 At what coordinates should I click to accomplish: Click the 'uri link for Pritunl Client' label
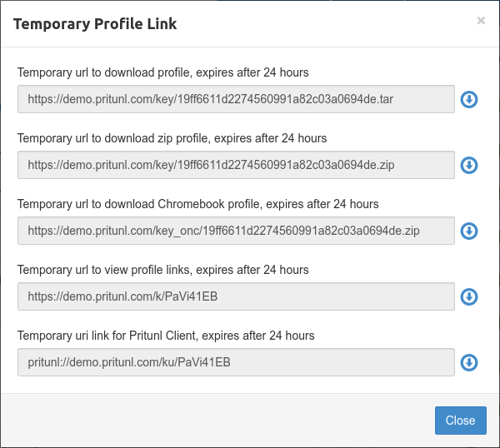(166, 336)
